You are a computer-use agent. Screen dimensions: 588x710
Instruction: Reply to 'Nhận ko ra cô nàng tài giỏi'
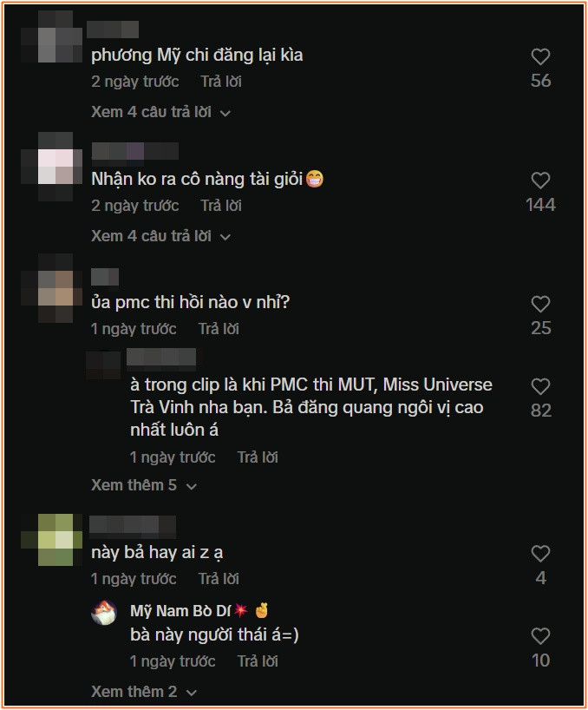[221, 206]
